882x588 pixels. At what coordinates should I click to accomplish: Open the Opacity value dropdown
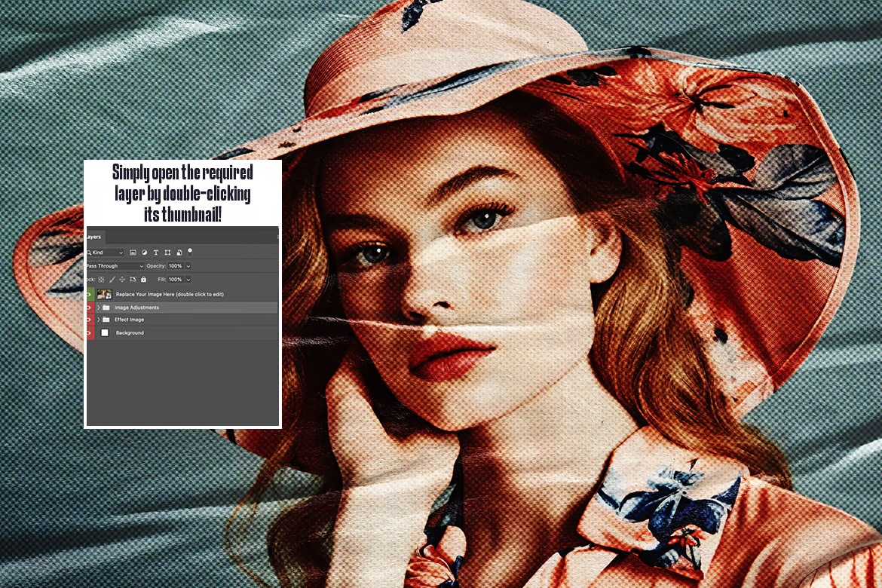(x=188, y=266)
